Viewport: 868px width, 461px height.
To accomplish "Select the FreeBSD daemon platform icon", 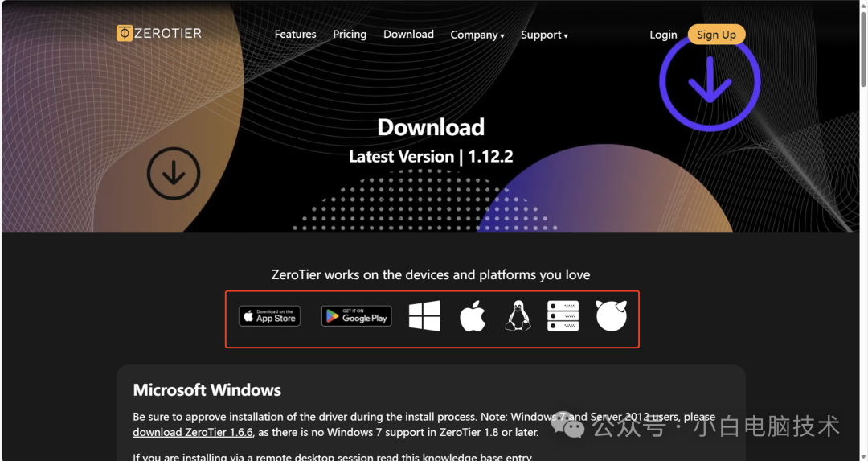I will 611,315.
